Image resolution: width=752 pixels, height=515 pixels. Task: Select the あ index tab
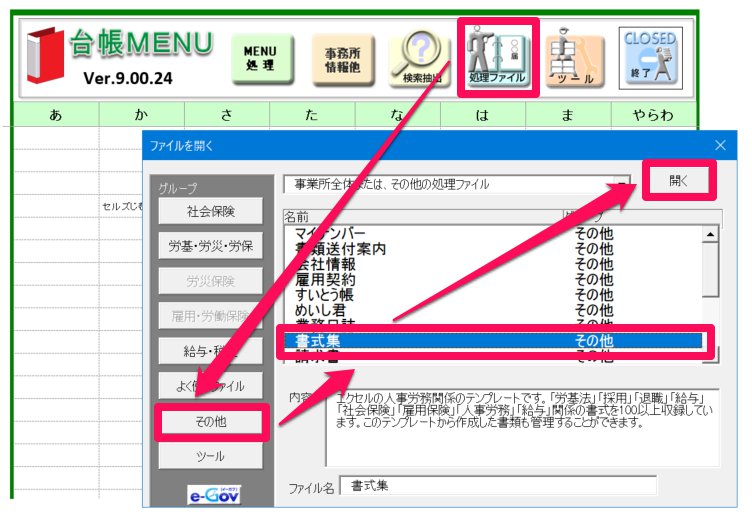[x=56, y=115]
